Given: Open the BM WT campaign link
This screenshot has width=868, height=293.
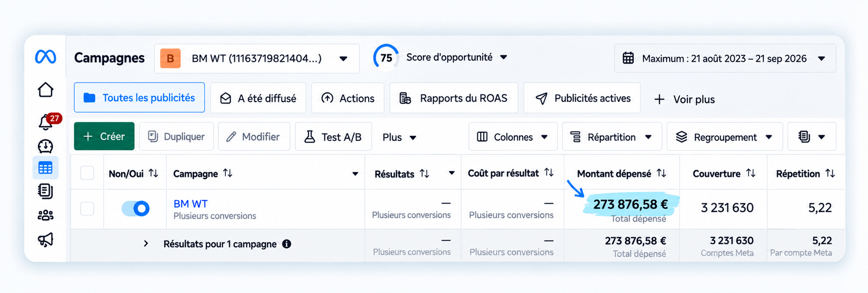Looking at the screenshot, I should (190, 203).
